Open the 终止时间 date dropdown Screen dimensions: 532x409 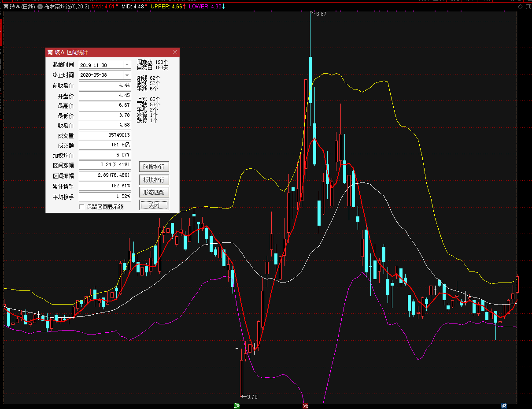(x=127, y=75)
